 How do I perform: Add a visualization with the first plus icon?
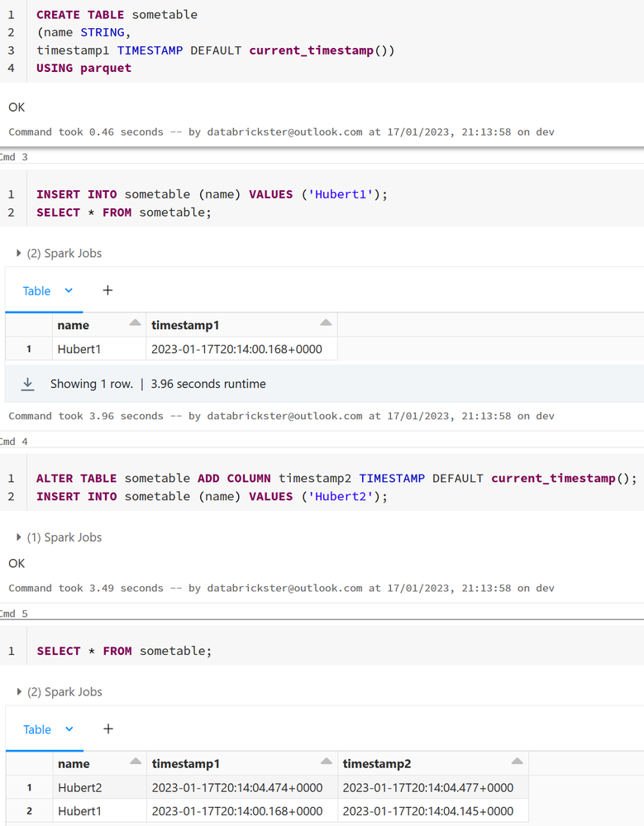tap(107, 290)
